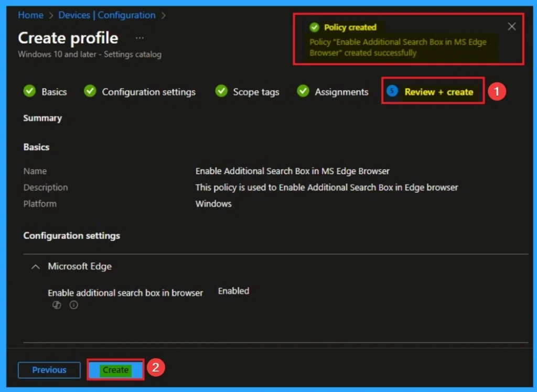Open the Assignments step
The width and height of the screenshot is (537, 392).
point(332,91)
